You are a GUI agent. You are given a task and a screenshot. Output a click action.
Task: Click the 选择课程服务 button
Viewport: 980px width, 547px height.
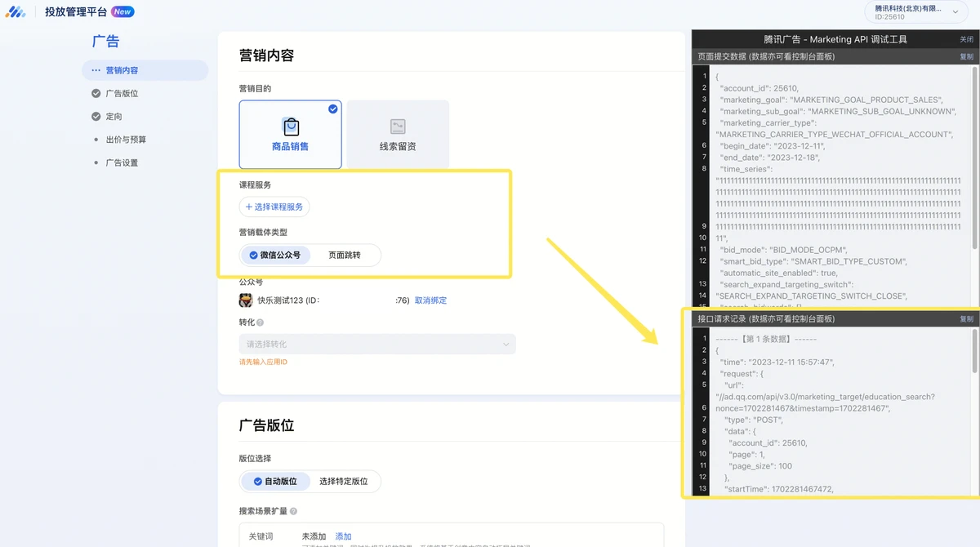coord(274,207)
